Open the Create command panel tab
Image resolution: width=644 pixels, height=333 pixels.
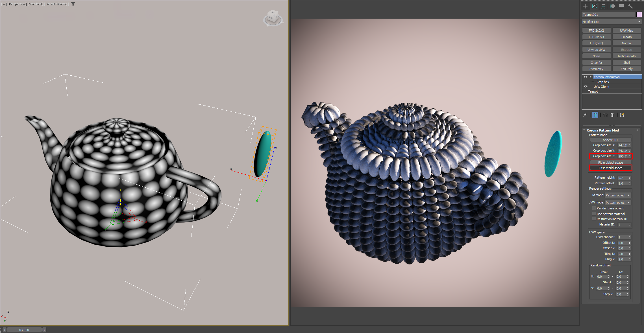pyautogui.click(x=585, y=6)
